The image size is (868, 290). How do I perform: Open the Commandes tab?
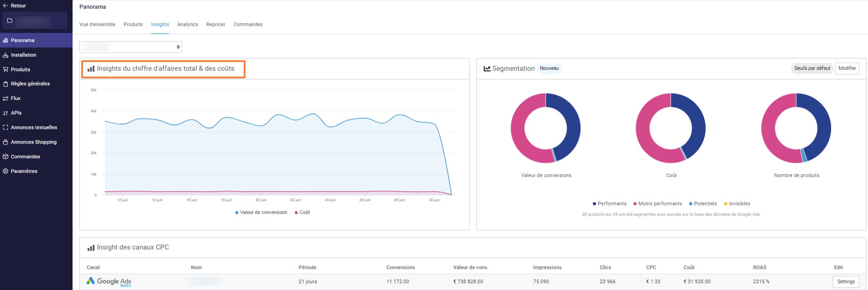[248, 24]
